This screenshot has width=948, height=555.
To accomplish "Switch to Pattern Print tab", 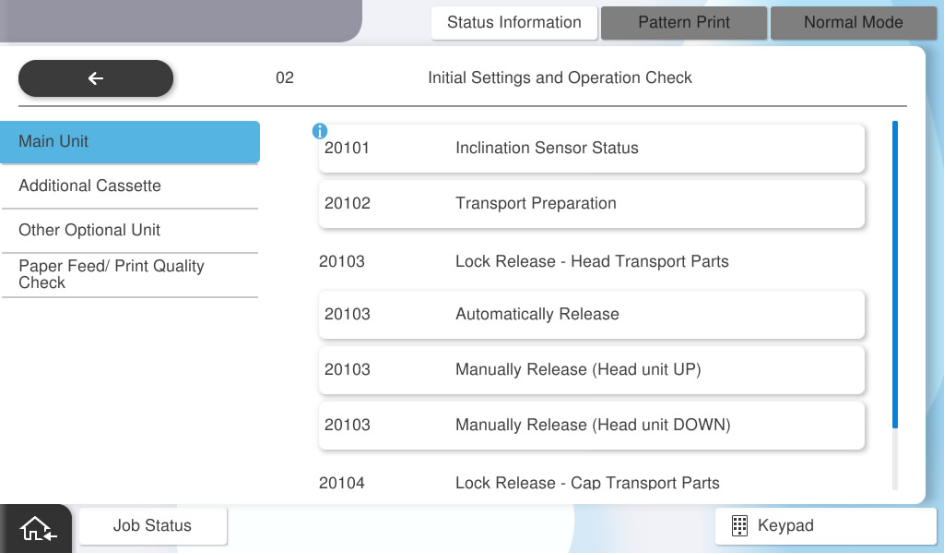I will [x=683, y=23].
